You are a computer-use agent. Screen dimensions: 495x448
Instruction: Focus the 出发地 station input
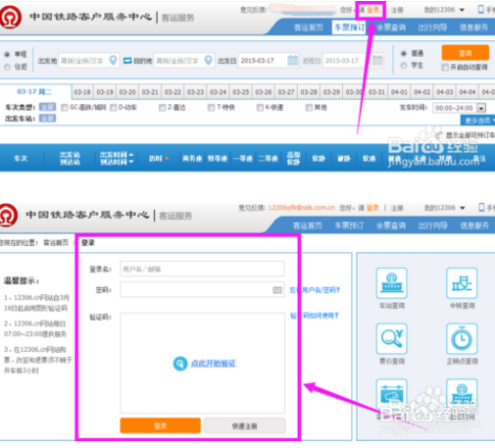(88, 61)
